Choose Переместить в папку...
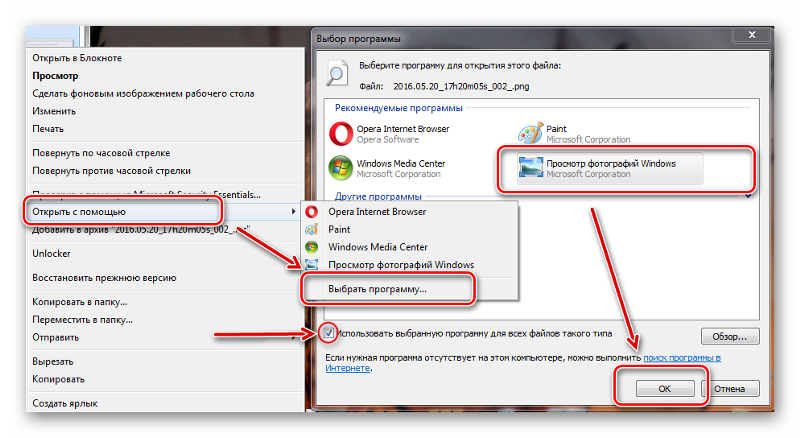Viewport: 800px width, 438px height. (x=83, y=320)
